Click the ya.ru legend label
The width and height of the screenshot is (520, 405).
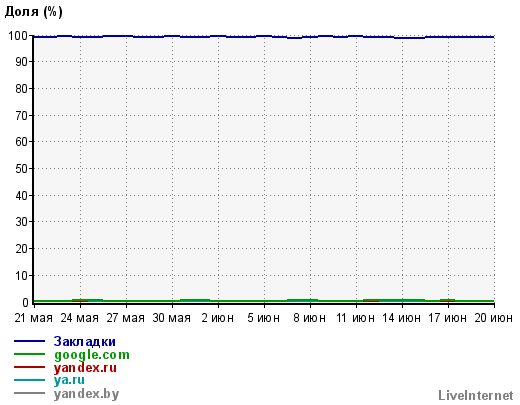(69, 380)
